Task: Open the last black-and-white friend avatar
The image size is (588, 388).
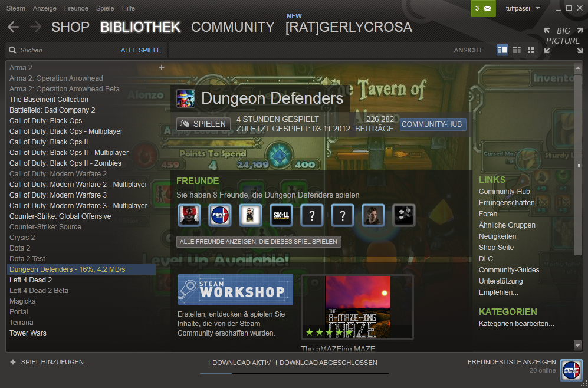Action: coord(404,215)
